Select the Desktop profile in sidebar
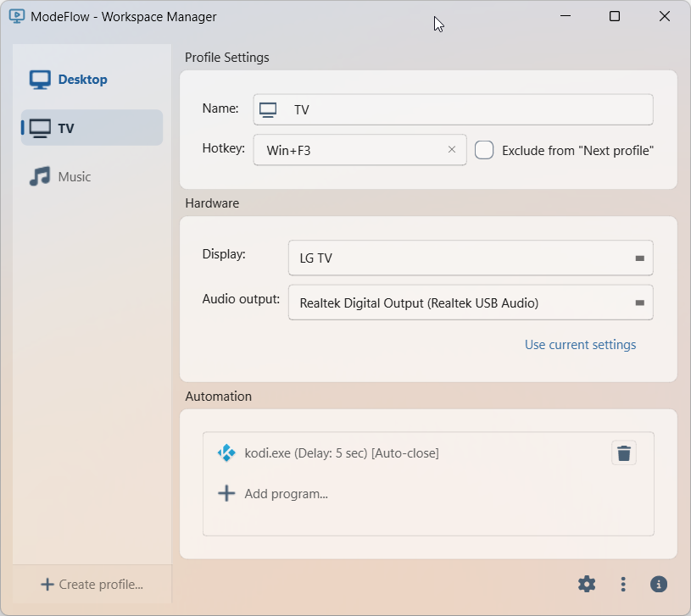 92,80
